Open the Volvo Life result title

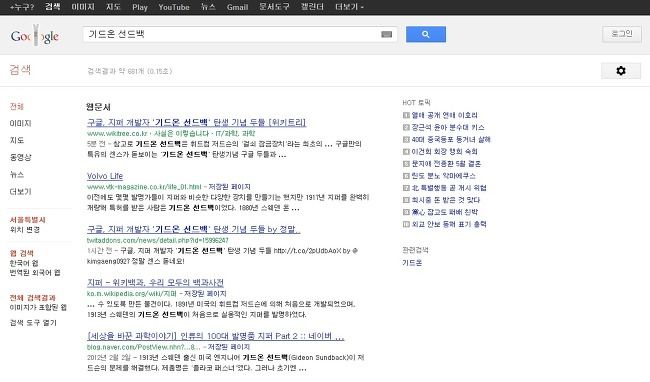tap(105, 176)
